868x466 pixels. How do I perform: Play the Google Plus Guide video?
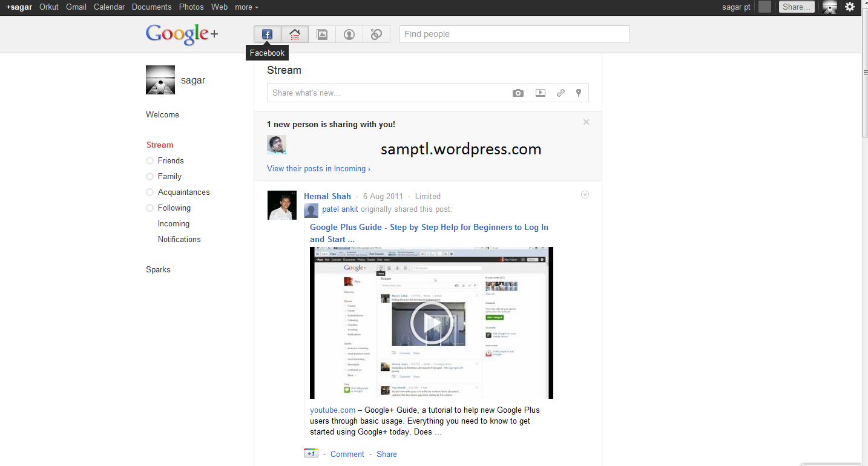(x=432, y=323)
